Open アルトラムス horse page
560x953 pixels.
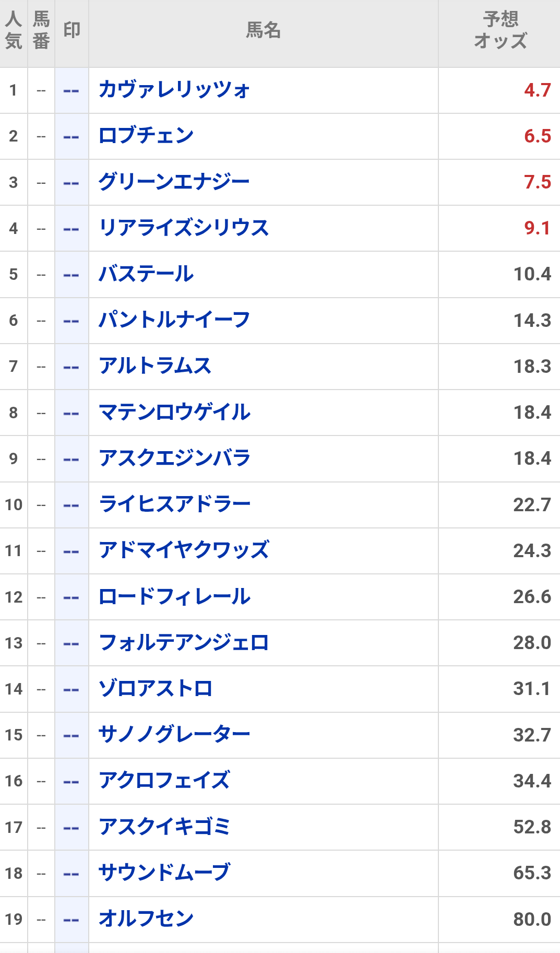(155, 366)
